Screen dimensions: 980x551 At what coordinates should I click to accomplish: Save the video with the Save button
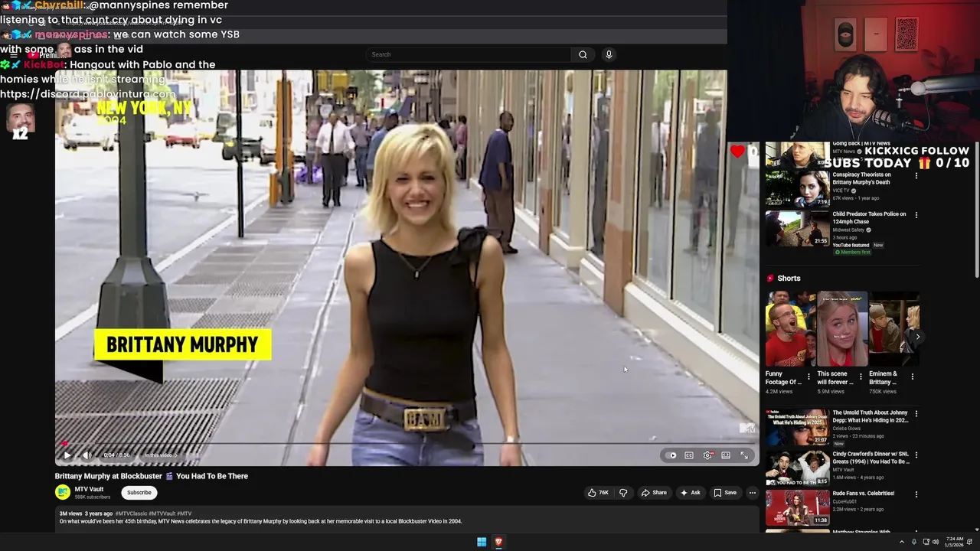tap(725, 493)
